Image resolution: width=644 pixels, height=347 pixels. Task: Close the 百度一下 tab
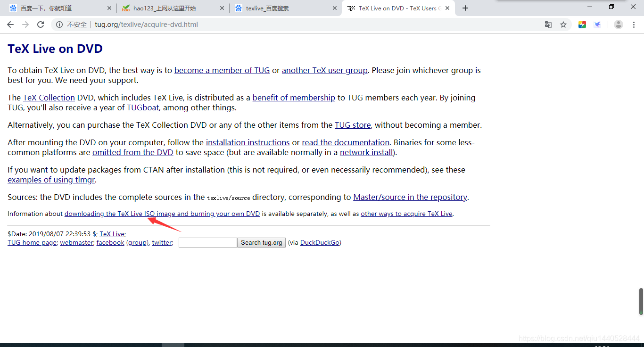(109, 8)
